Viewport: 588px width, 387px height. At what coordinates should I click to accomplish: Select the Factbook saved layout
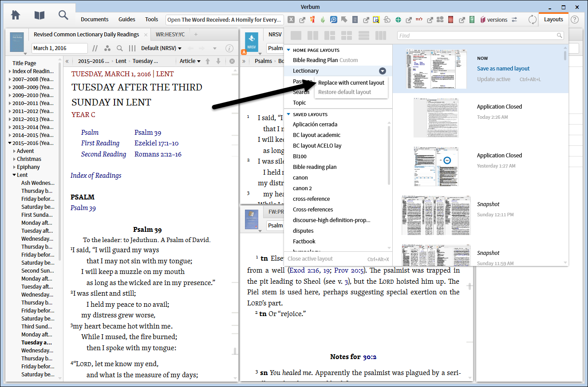click(x=304, y=242)
